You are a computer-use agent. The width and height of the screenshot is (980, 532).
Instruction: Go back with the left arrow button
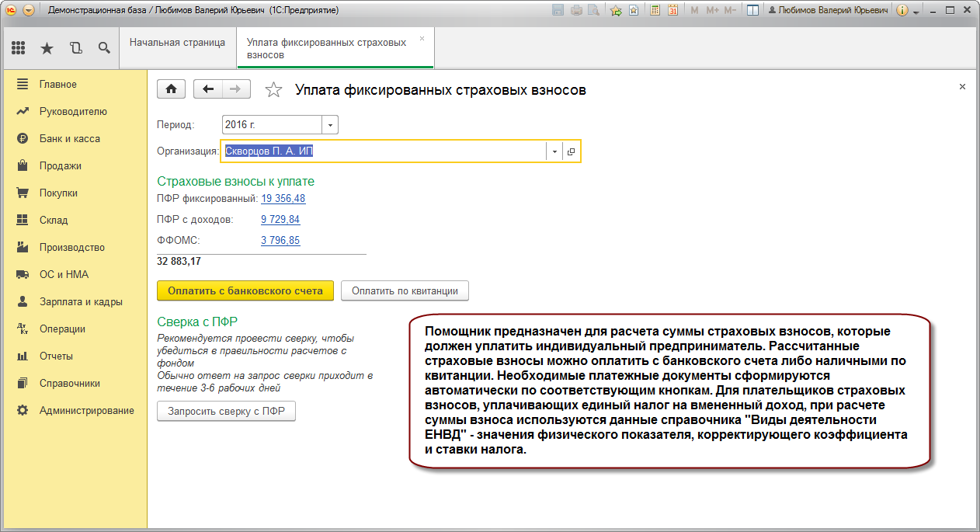point(207,89)
